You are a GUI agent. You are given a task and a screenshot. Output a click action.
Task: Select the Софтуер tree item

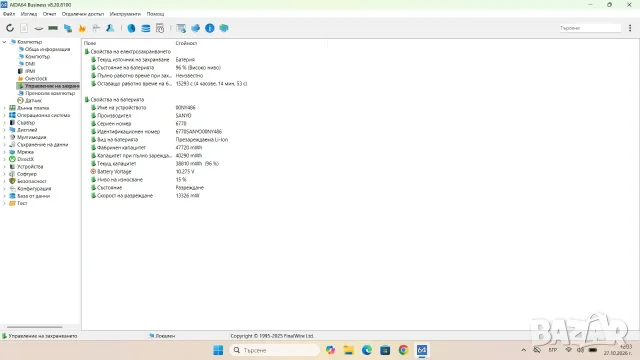tap(27, 174)
